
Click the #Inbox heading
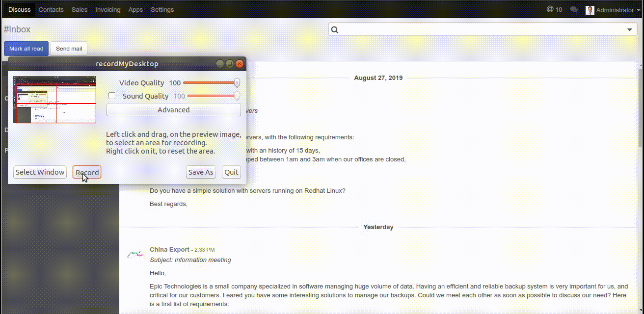[17, 29]
